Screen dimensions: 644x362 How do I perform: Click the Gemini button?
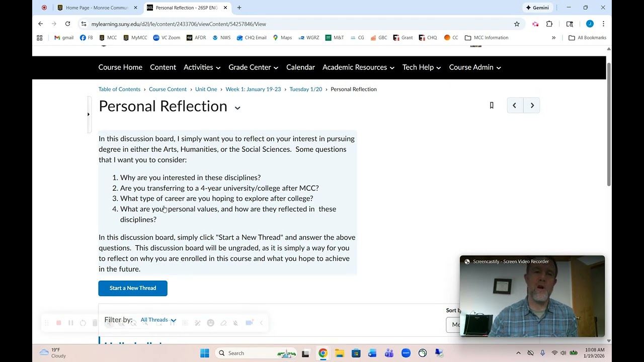click(537, 8)
